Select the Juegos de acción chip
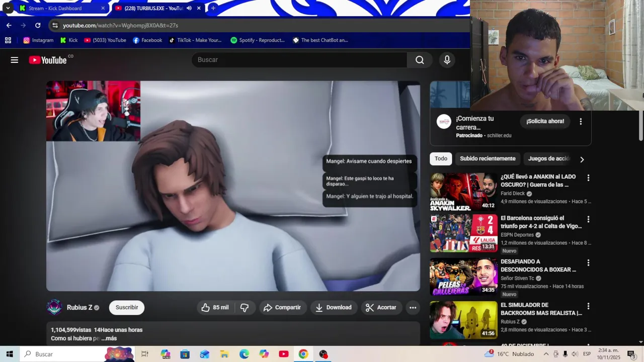Screen dimensions: 644x362 click(549, 159)
